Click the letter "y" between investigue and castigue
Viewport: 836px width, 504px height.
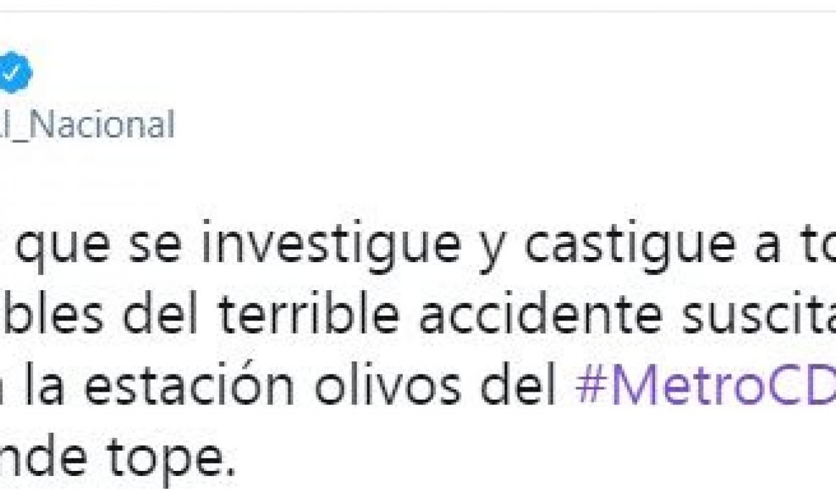click(x=492, y=253)
